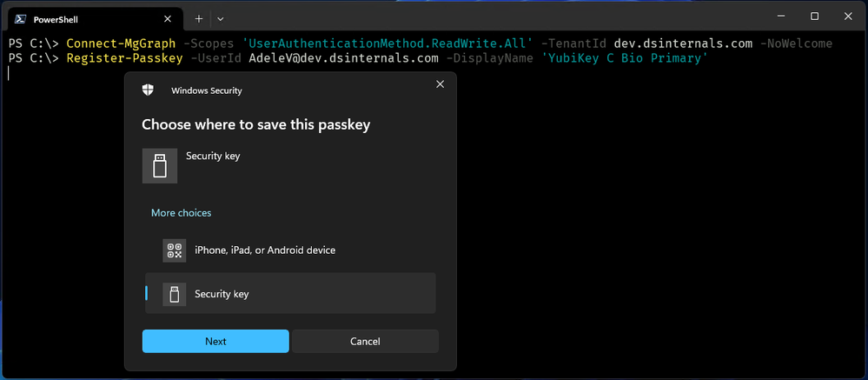Close the PowerShell tab
868x380 pixels.
(168, 19)
